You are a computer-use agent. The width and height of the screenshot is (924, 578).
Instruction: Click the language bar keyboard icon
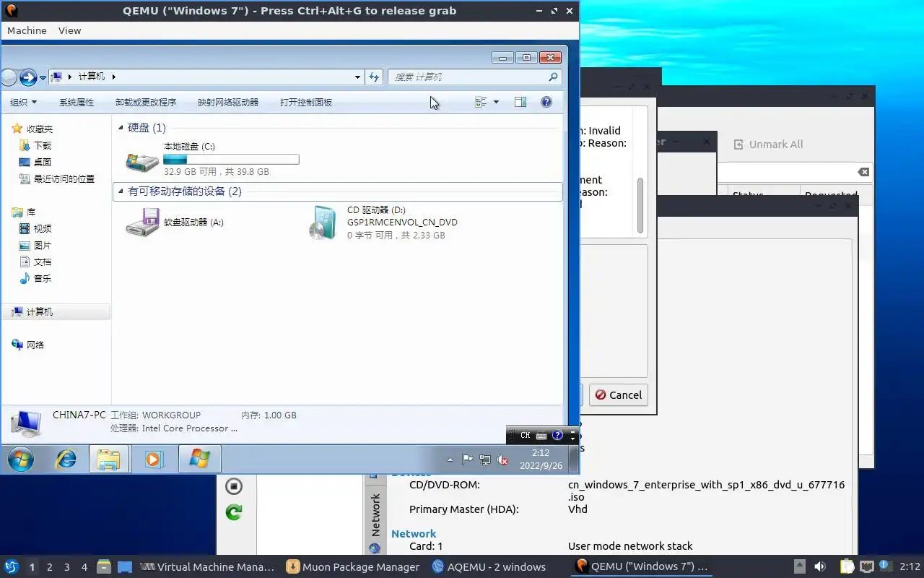pos(541,436)
